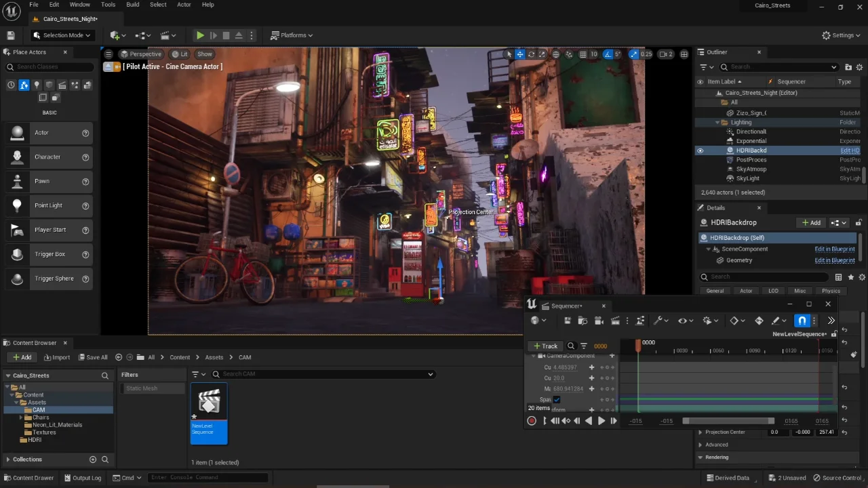Click the Sequencer record button
868x488 pixels.
coord(532,421)
